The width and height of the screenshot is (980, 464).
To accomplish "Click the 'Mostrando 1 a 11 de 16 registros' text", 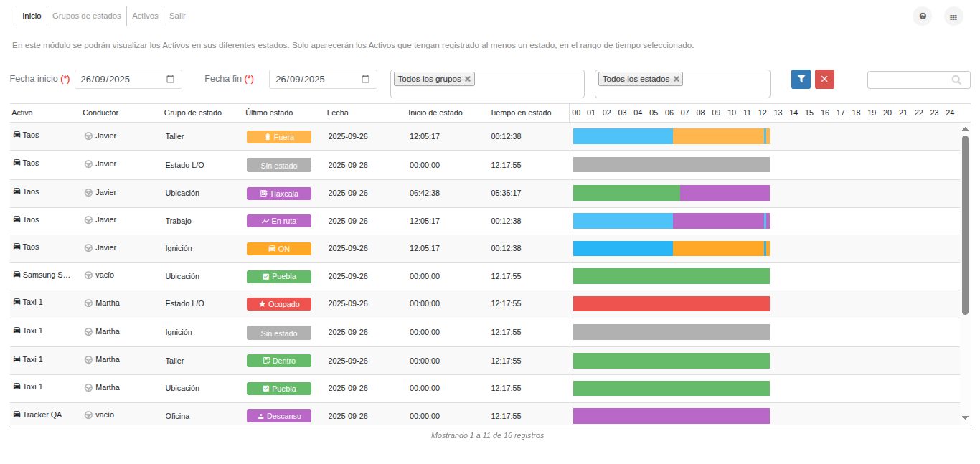I will coord(487,435).
